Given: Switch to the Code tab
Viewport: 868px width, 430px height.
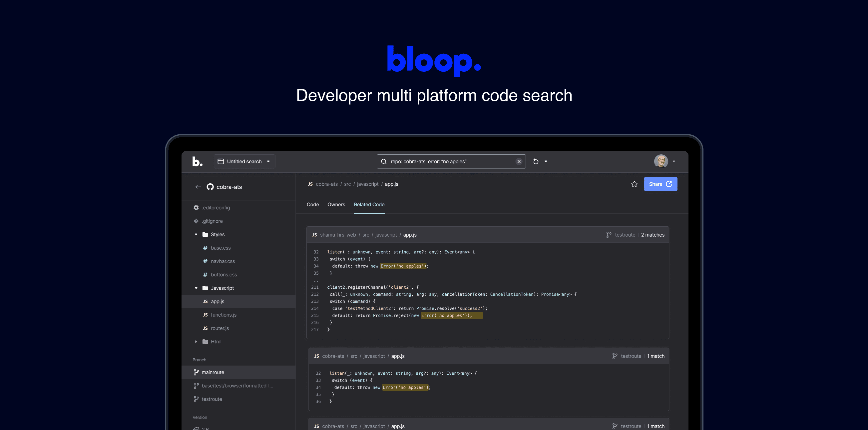Looking at the screenshot, I should point(313,204).
